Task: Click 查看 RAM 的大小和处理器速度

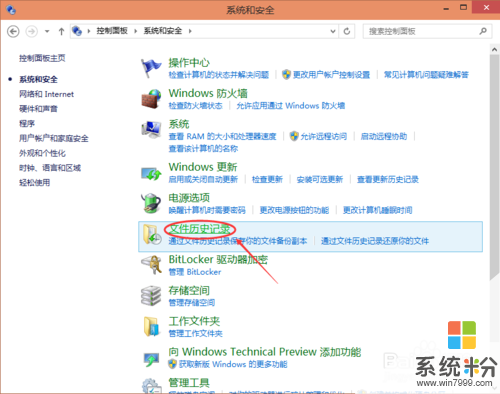Action: pyautogui.click(x=222, y=136)
